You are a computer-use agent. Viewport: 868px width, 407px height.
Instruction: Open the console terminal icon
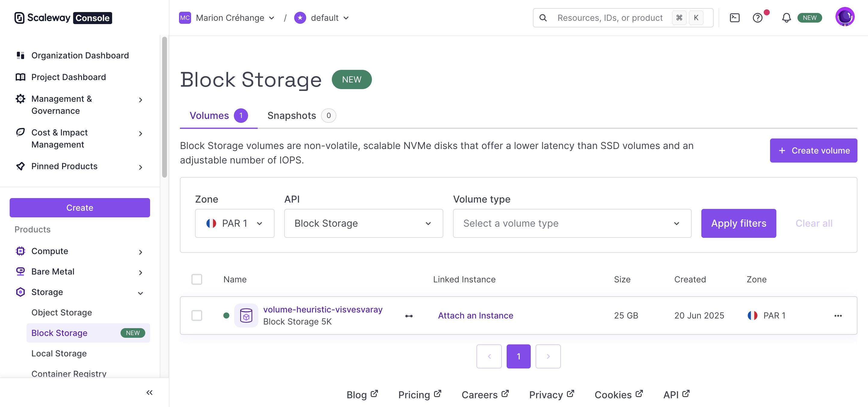pyautogui.click(x=734, y=18)
